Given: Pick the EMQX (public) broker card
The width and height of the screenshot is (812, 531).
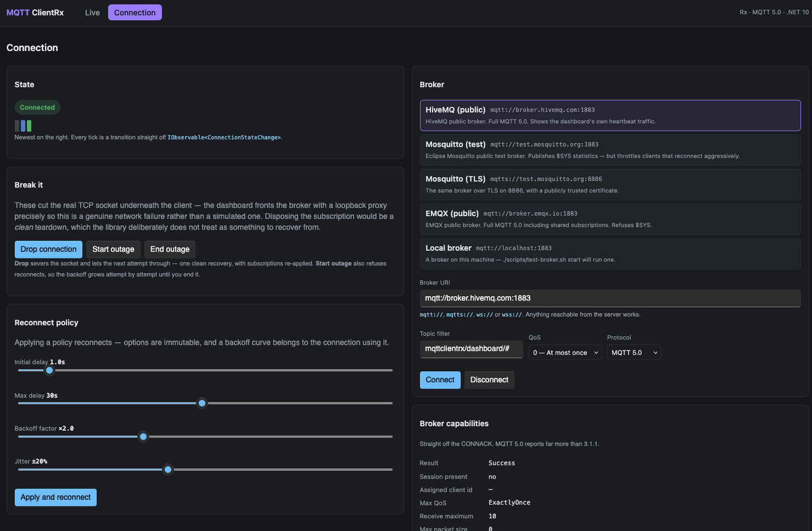Looking at the screenshot, I should coord(610,219).
